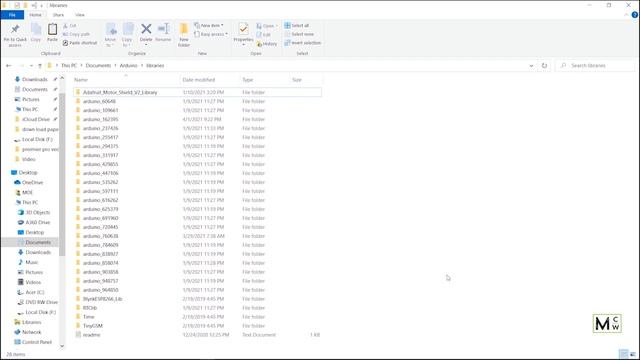Select OneDrive in navigation pane
640x360 pixels.
click(32, 182)
